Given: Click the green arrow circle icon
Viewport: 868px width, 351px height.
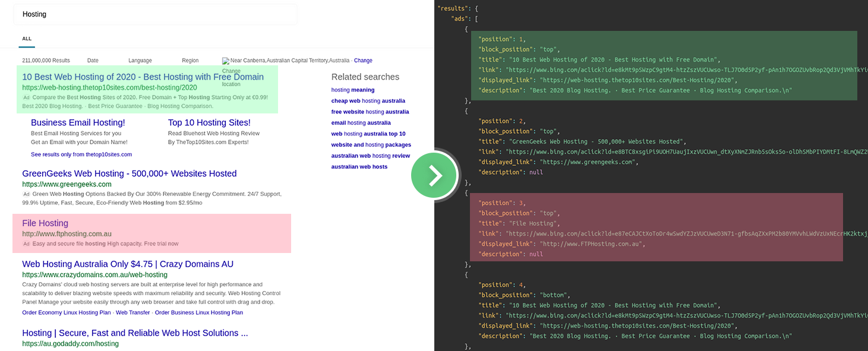Looking at the screenshot, I should [435, 176].
